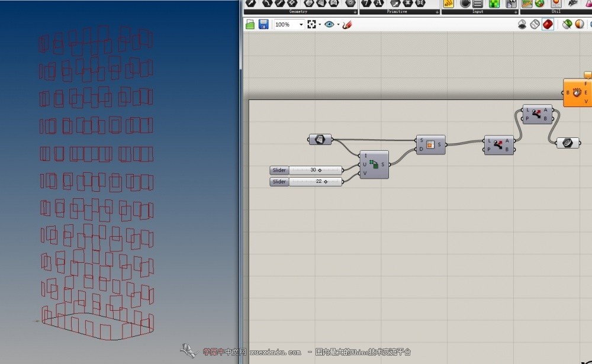
Task: Pick the '7' Integer parameter icon
Action: [366, 4]
